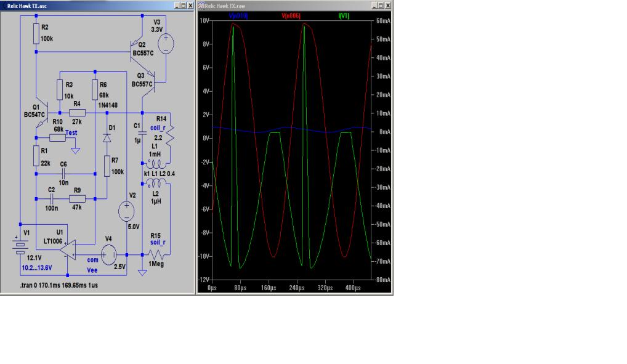Image resolution: width=627 pixels, height=364 pixels.
Task: Select the V2 5.0V voltage source
Action: click(x=126, y=212)
